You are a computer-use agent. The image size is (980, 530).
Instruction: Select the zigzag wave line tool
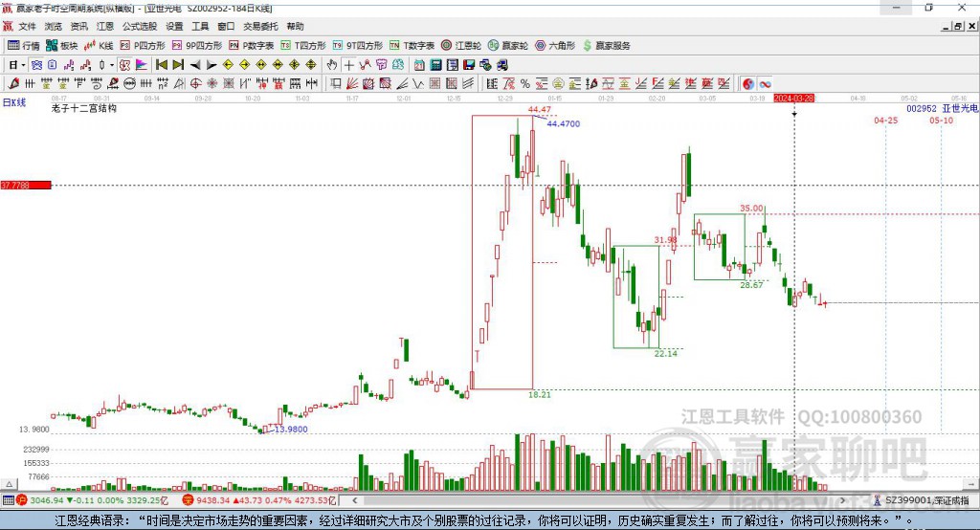[418, 84]
